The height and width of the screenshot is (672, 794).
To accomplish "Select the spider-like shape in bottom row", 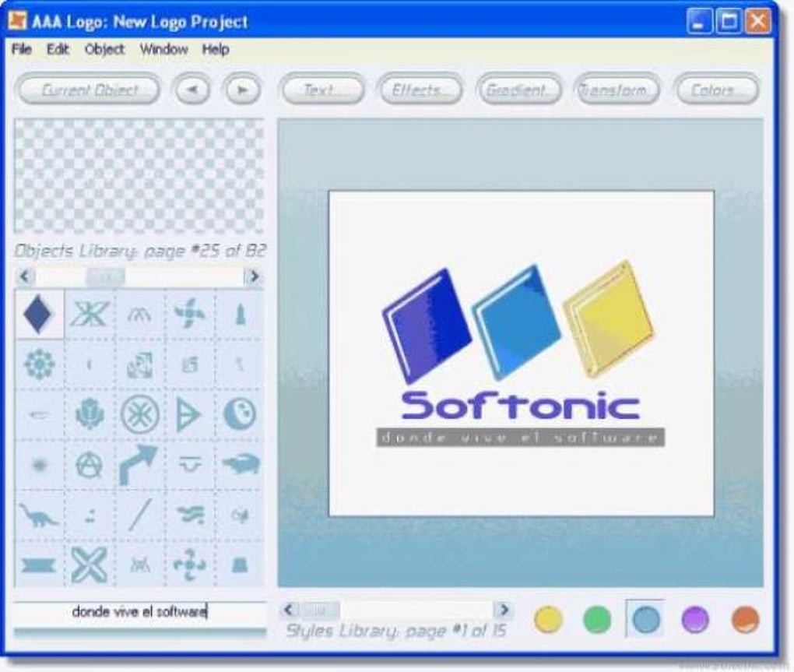I will coord(140,565).
